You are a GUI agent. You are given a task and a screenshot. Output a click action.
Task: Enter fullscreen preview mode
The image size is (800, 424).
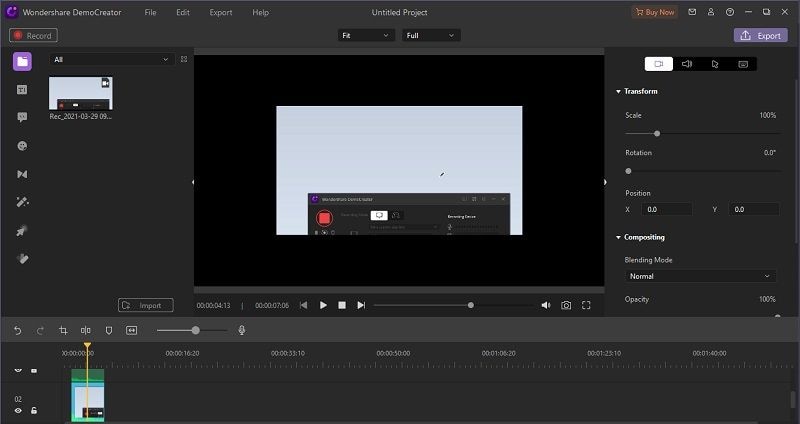click(x=586, y=305)
